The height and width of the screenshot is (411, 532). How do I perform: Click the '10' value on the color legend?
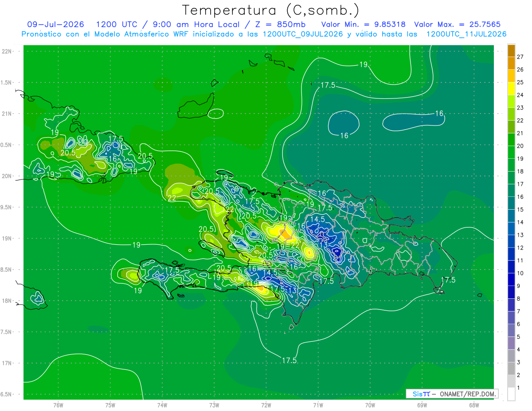pyautogui.click(x=520, y=273)
